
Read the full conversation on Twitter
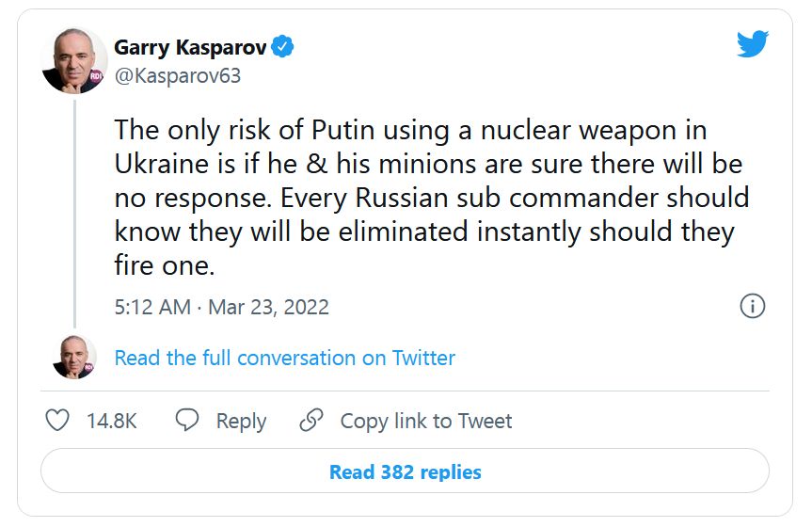point(284,358)
